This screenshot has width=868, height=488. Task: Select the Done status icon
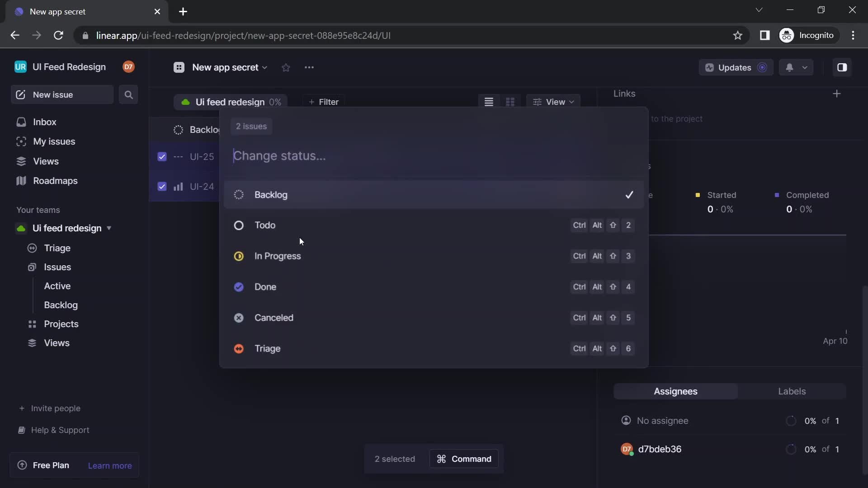tap(238, 286)
